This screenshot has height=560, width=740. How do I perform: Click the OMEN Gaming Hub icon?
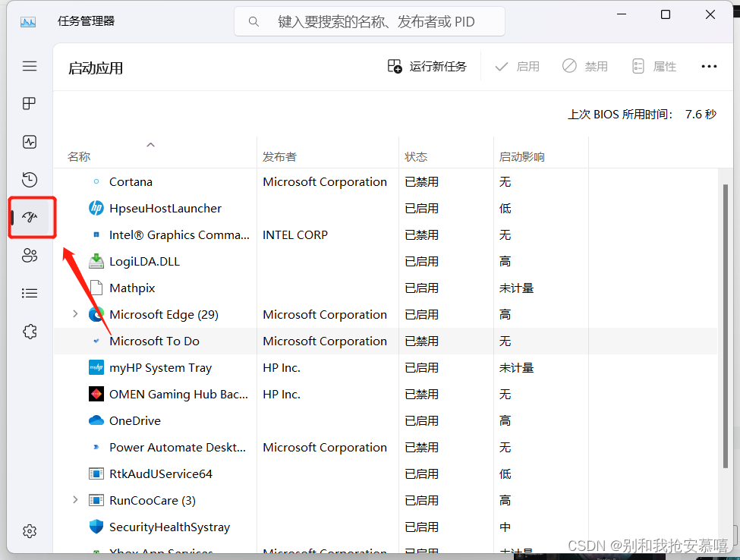click(x=96, y=394)
